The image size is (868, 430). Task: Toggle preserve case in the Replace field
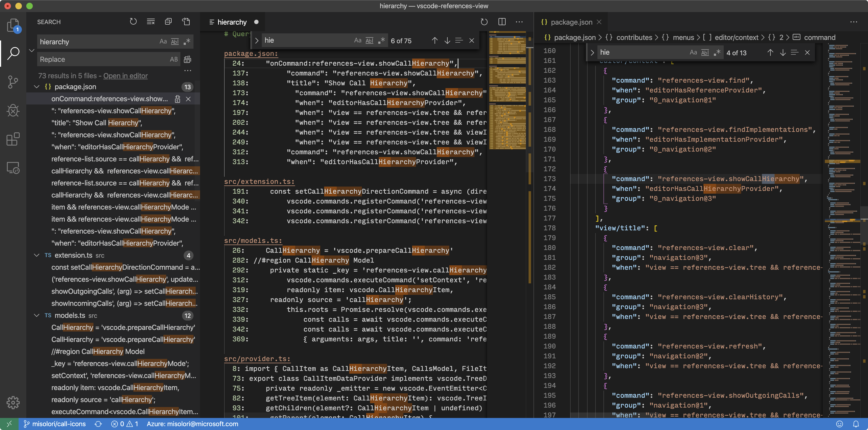click(x=174, y=59)
